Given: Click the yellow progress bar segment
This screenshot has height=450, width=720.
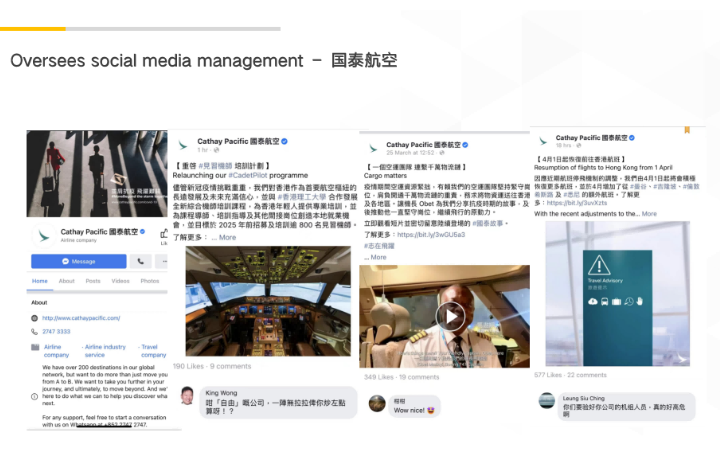Looking at the screenshot, I should (33, 29).
